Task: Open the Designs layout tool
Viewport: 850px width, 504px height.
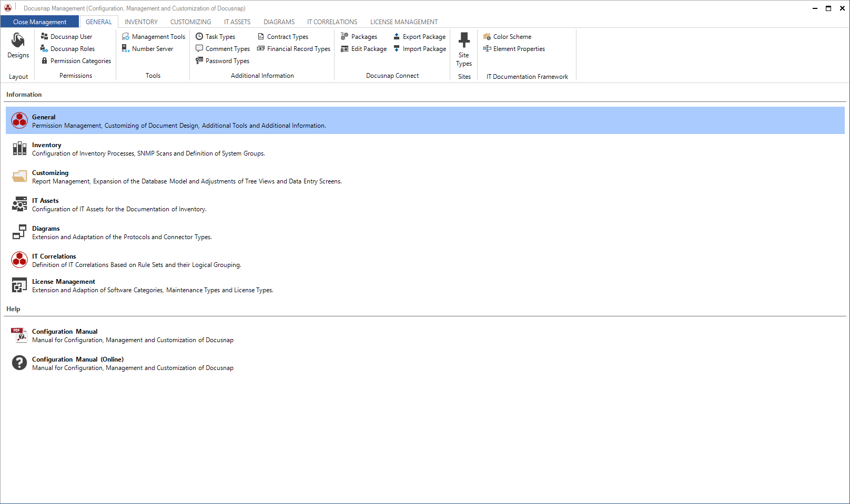Action: (x=18, y=46)
